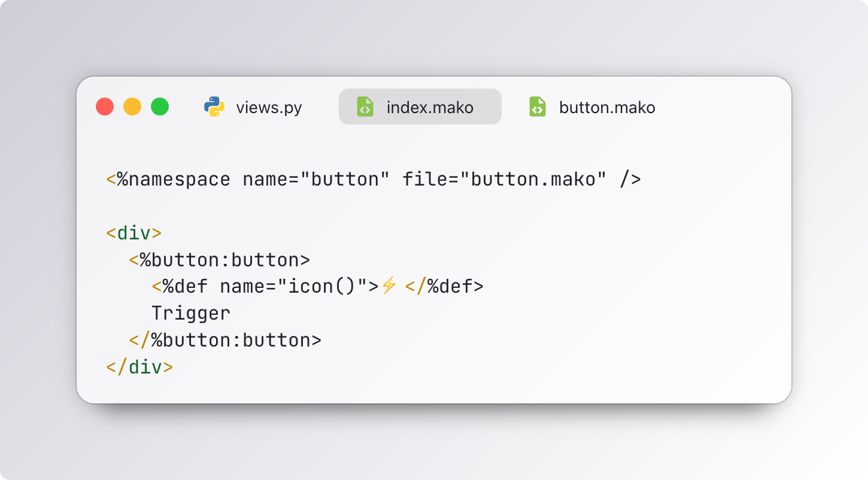This screenshot has height=480, width=868.
Task: Click the opening <div> tag
Action: [134, 233]
